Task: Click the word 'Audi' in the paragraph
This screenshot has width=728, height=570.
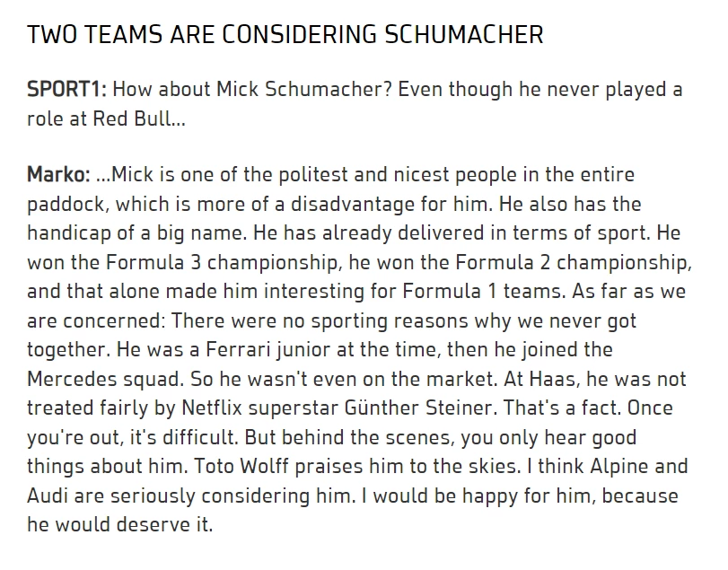Action: (47, 495)
